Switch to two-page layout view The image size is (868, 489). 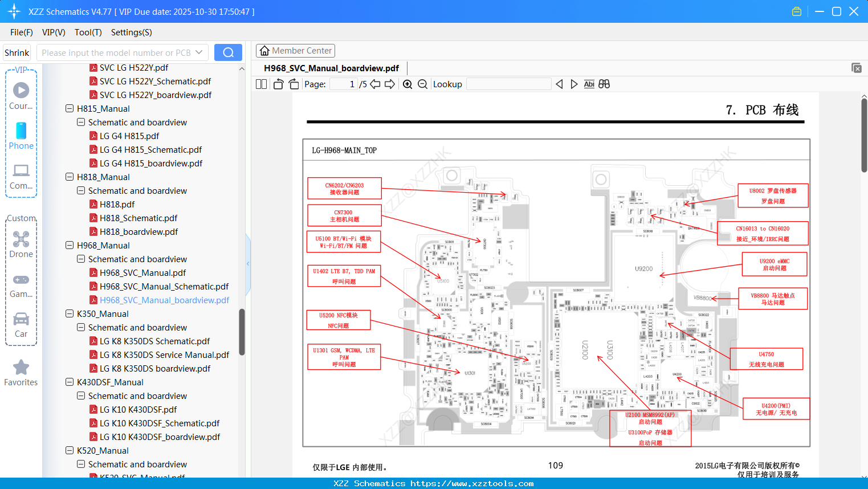coord(260,84)
